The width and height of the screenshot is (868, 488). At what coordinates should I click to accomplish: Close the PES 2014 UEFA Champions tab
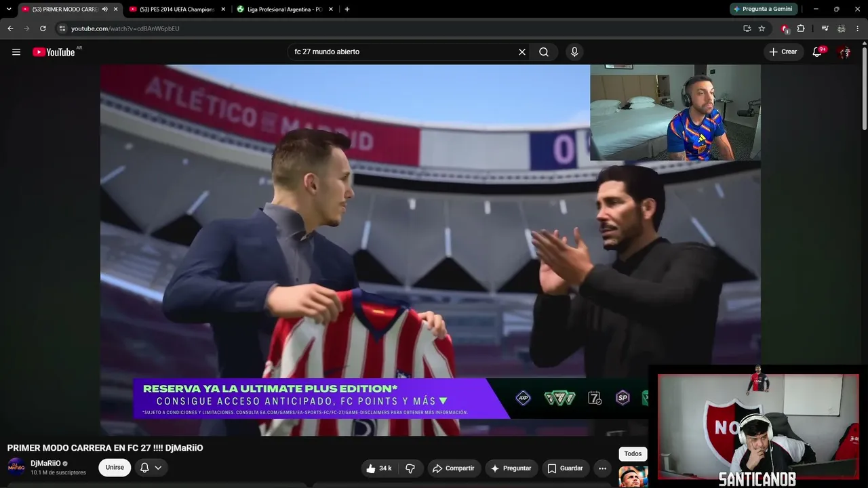(x=223, y=9)
